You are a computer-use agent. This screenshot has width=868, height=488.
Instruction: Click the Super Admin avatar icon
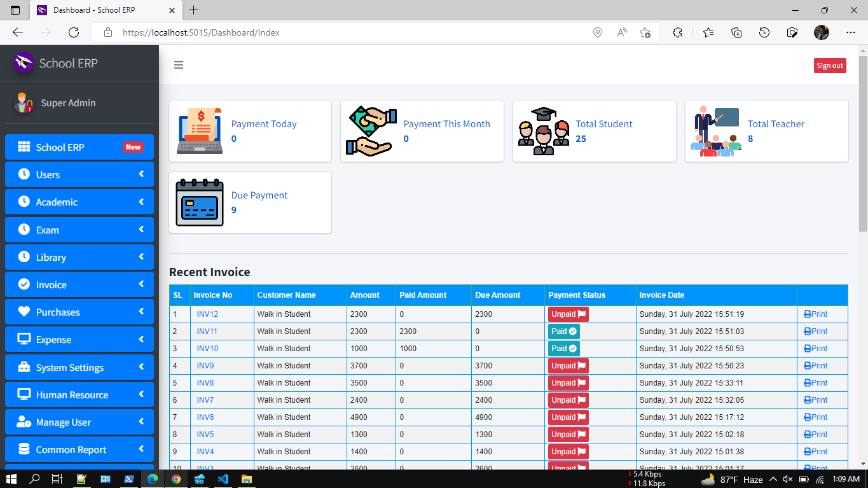coord(25,102)
